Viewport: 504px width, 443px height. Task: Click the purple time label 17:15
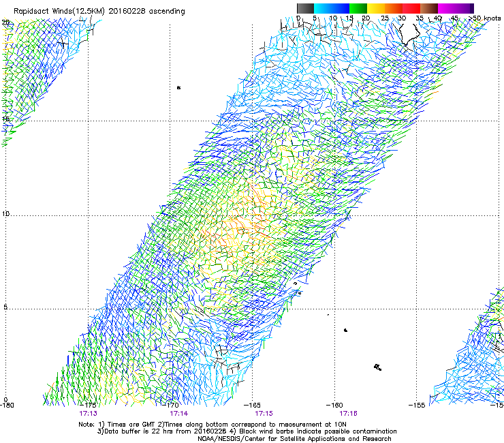pos(264,414)
